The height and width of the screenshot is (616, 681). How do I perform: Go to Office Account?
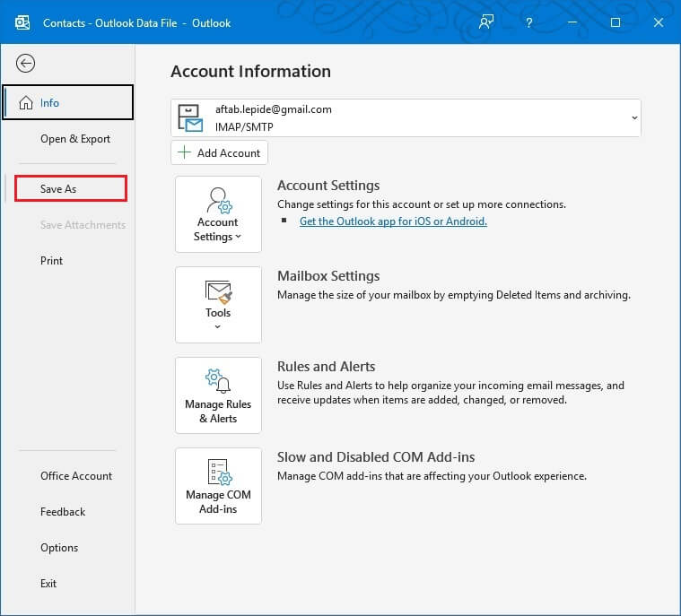76,476
